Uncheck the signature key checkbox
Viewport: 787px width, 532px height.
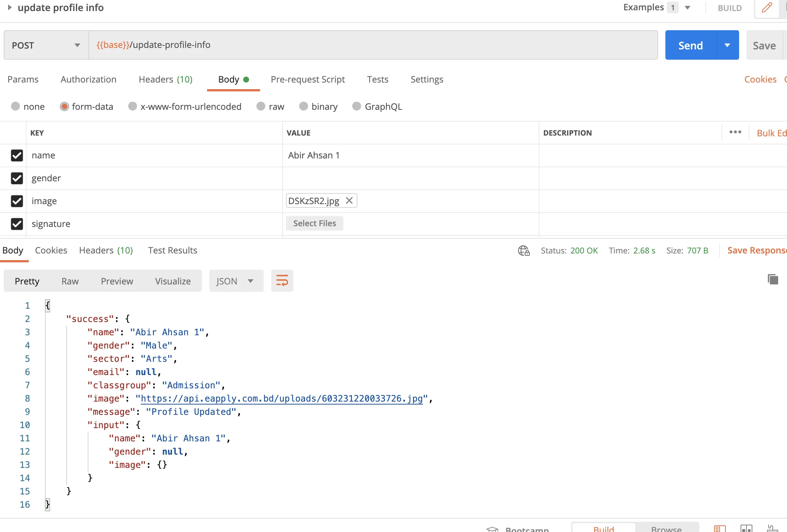(17, 224)
